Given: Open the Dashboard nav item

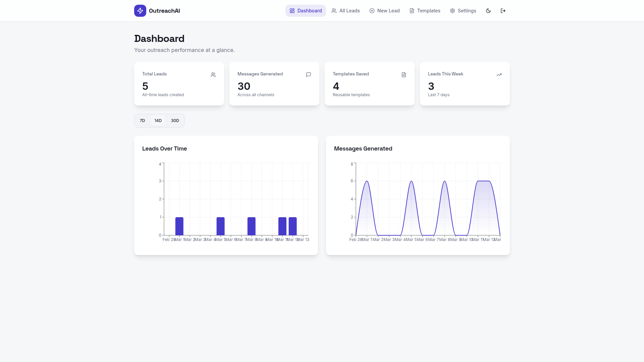Looking at the screenshot, I should [306, 11].
